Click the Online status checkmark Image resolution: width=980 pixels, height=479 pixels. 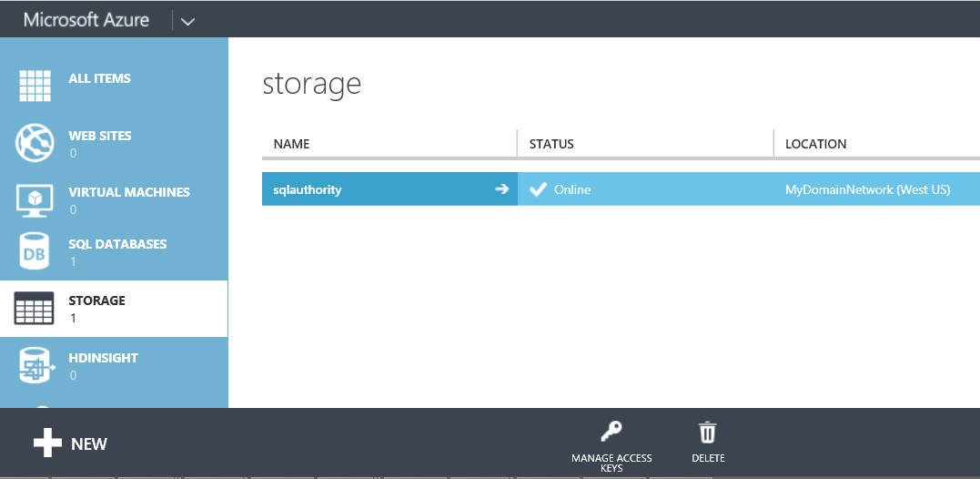click(539, 189)
